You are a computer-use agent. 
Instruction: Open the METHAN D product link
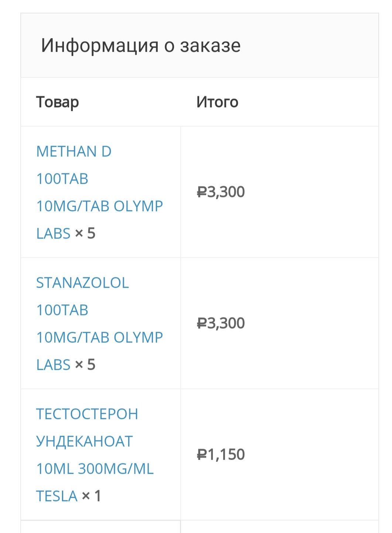coord(74,152)
